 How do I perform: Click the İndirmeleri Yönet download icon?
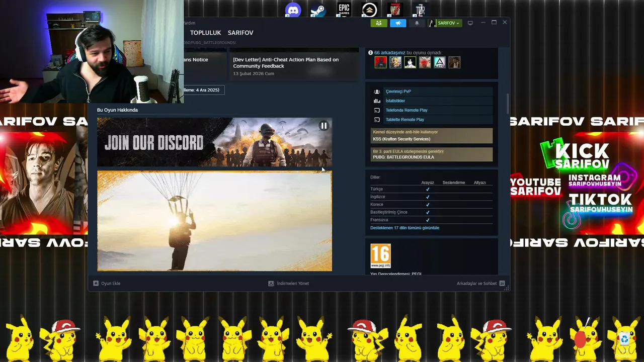click(x=271, y=284)
